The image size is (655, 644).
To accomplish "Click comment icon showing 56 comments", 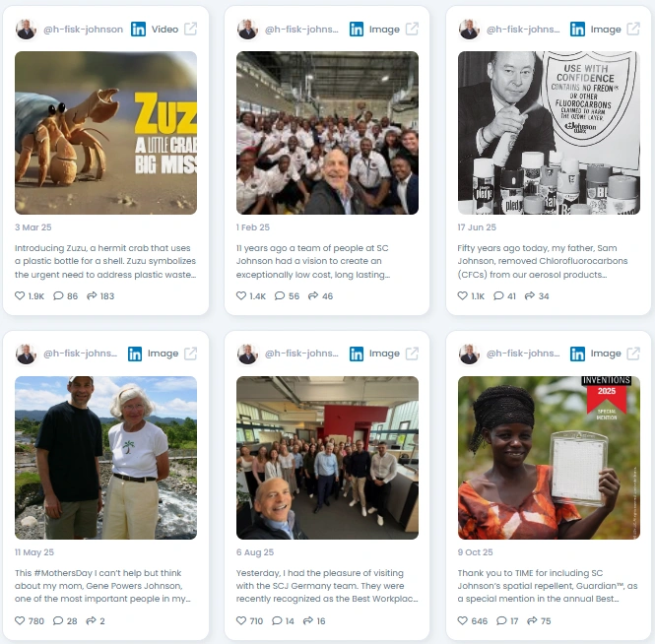I will pos(280,295).
